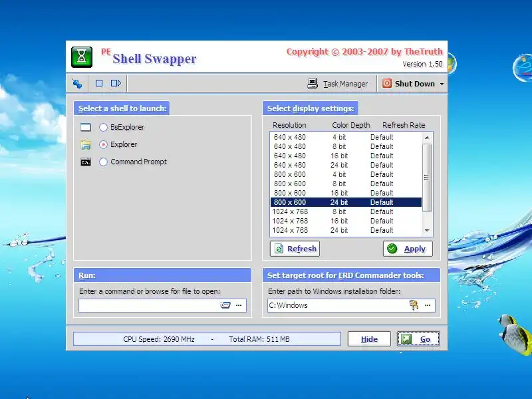Expand the Shut Down dropdown arrow

tap(442, 84)
